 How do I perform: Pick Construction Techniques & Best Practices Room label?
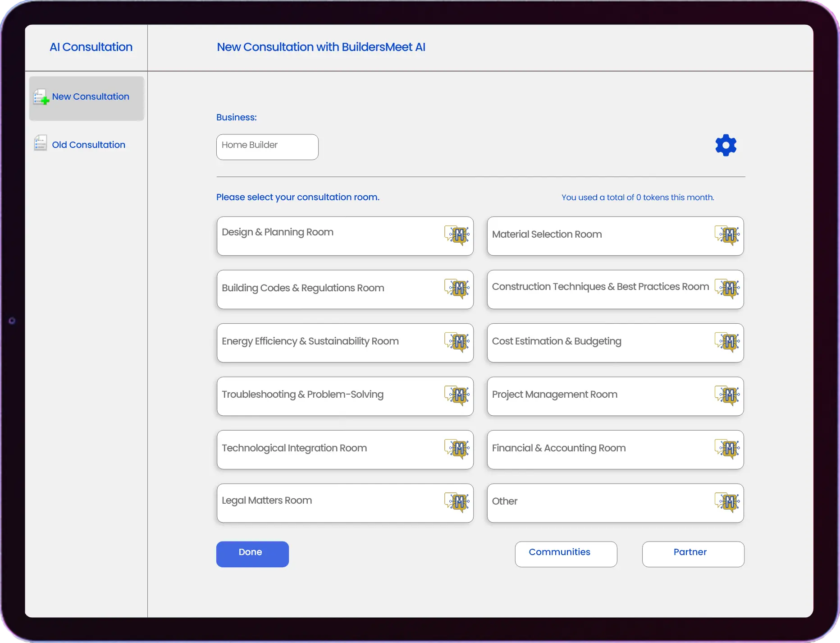[600, 287]
